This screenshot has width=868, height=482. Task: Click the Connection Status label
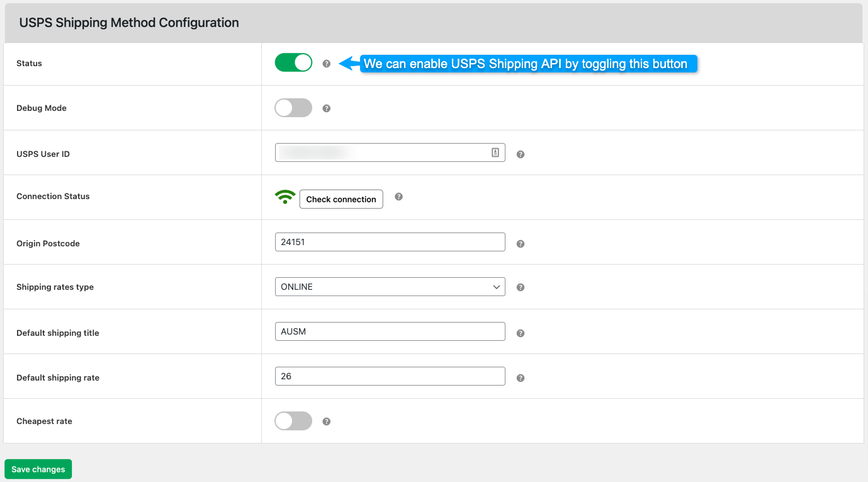tap(53, 197)
